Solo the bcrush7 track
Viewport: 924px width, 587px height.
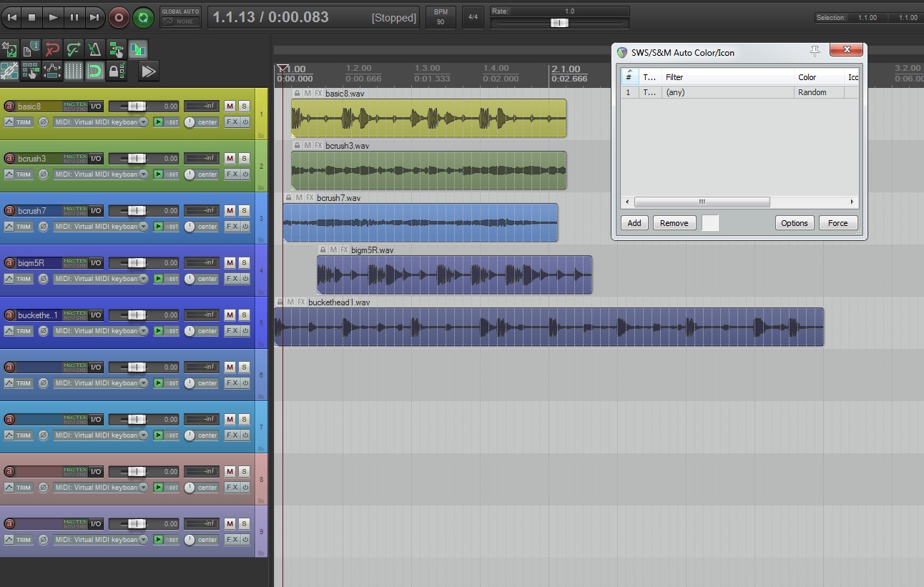[244, 211]
